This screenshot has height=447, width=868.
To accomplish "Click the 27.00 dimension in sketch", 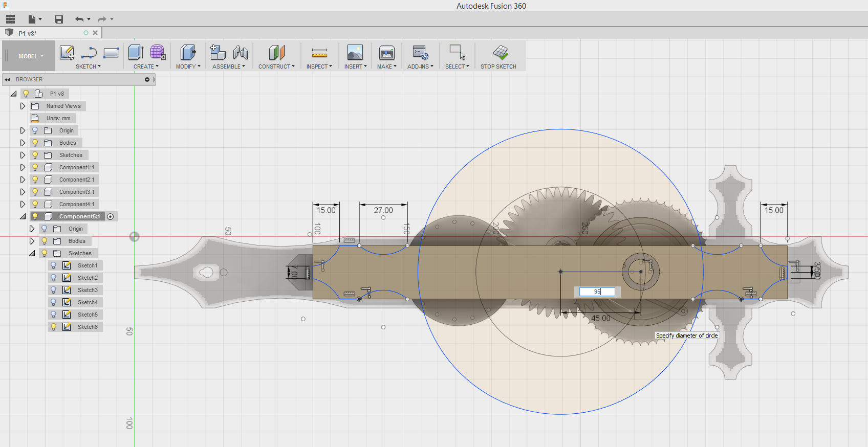I will coord(383,210).
